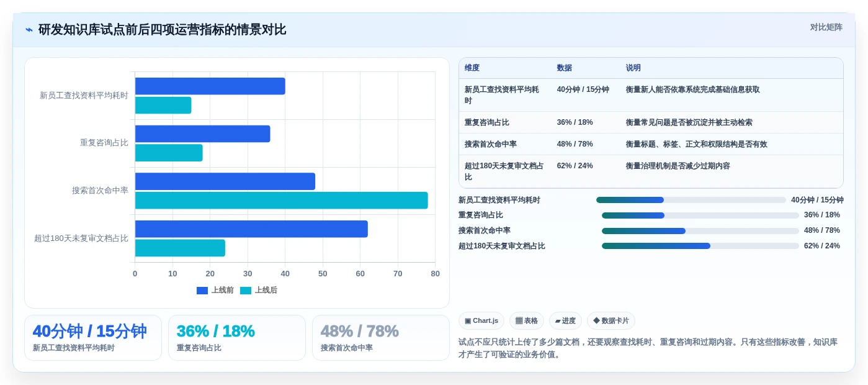Click table row name 重复咨询占比
The height and width of the screenshot is (385, 868).
pyautogui.click(x=487, y=122)
